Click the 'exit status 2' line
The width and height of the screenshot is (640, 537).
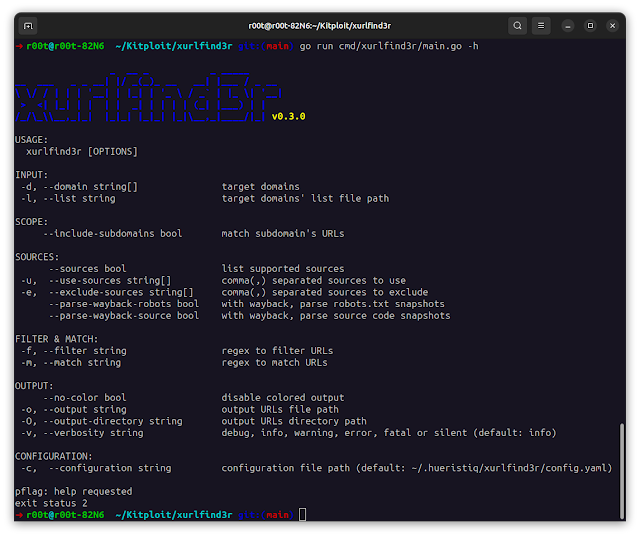51,503
